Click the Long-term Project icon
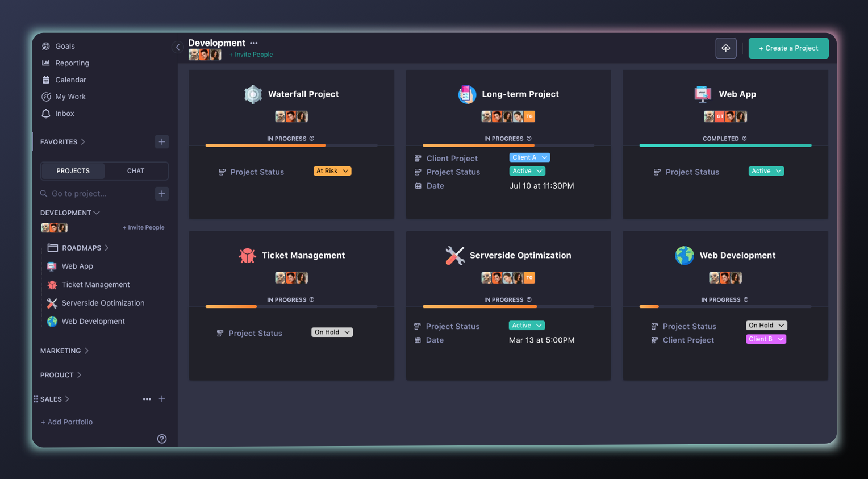Viewport: 868px width, 479px height. tap(467, 94)
